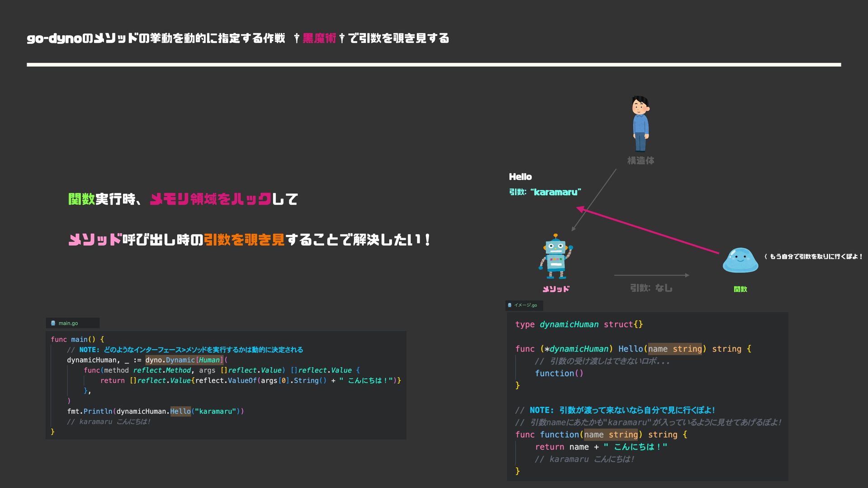Click the Go file icon in イメージ.go tab
The image size is (868, 488).
510,305
